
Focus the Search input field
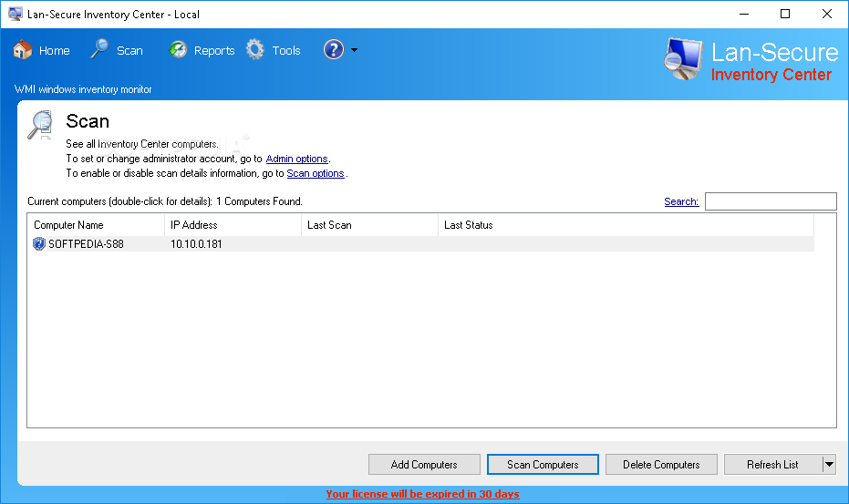(x=771, y=201)
